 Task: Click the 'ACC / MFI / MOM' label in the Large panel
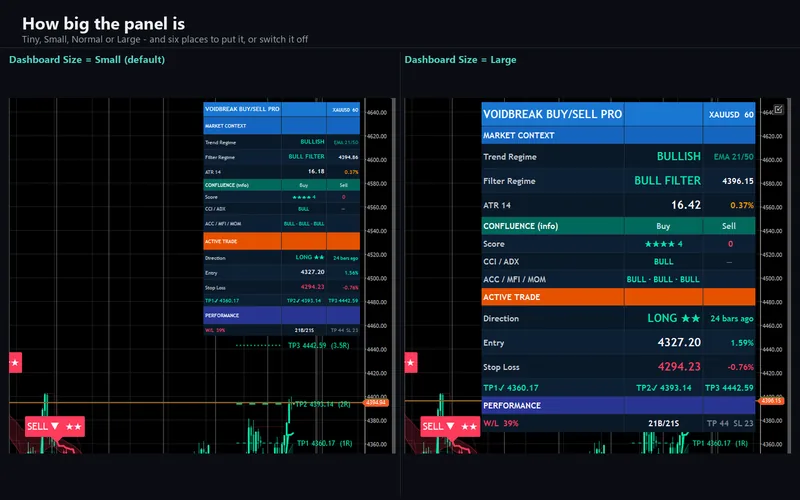click(x=514, y=279)
